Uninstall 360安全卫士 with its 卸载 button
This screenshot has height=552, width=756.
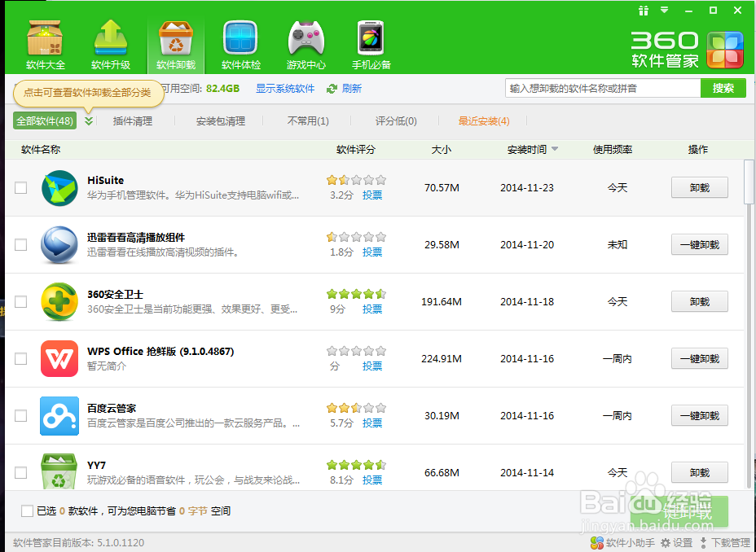pyautogui.click(x=699, y=301)
